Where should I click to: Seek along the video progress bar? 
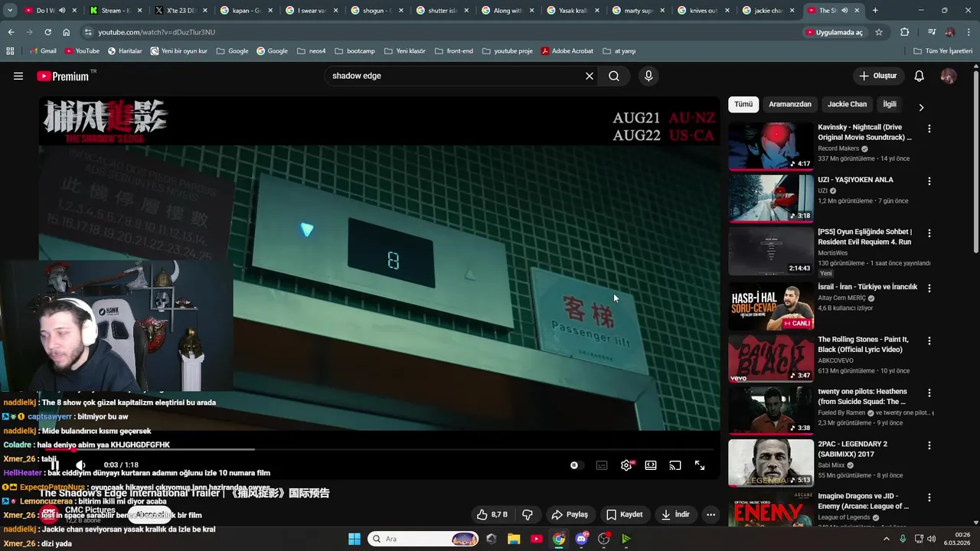click(379, 450)
